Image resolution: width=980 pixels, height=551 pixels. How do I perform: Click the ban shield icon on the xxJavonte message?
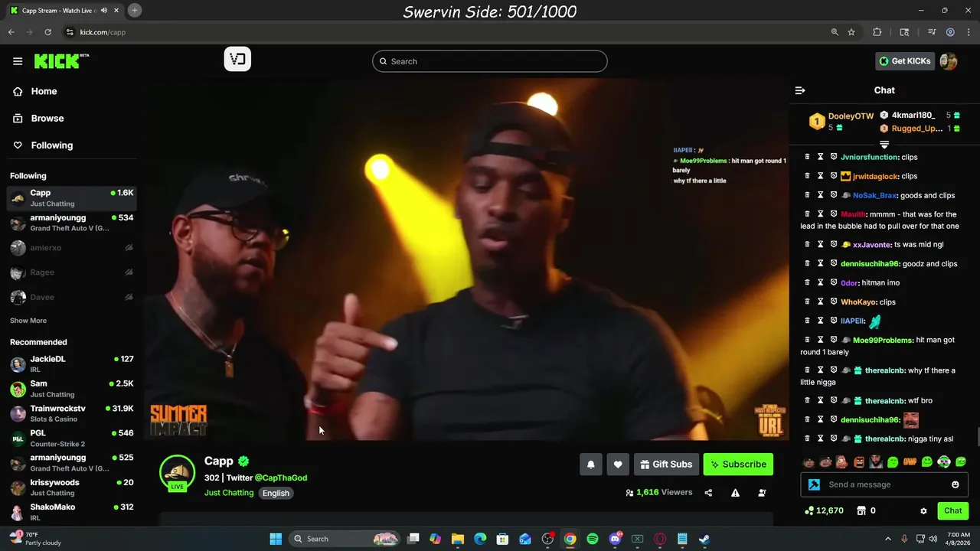tap(834, 245)
